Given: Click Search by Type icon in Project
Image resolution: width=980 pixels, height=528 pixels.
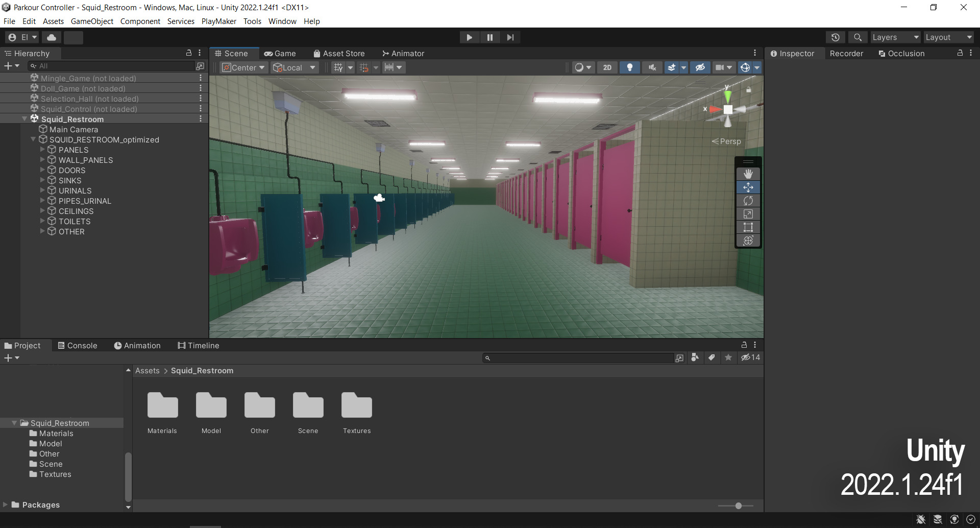Looking at the screenshot, I should 695,357.
